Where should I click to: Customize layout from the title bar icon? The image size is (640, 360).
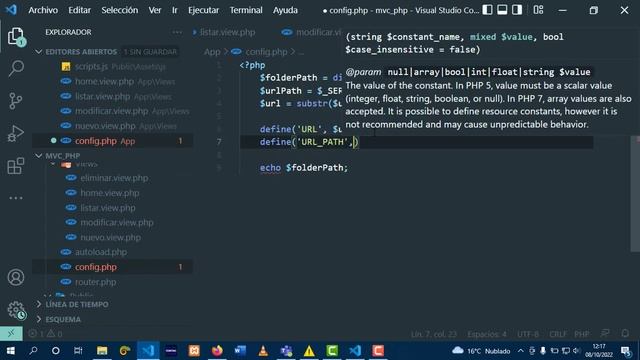tap(538, 10)
